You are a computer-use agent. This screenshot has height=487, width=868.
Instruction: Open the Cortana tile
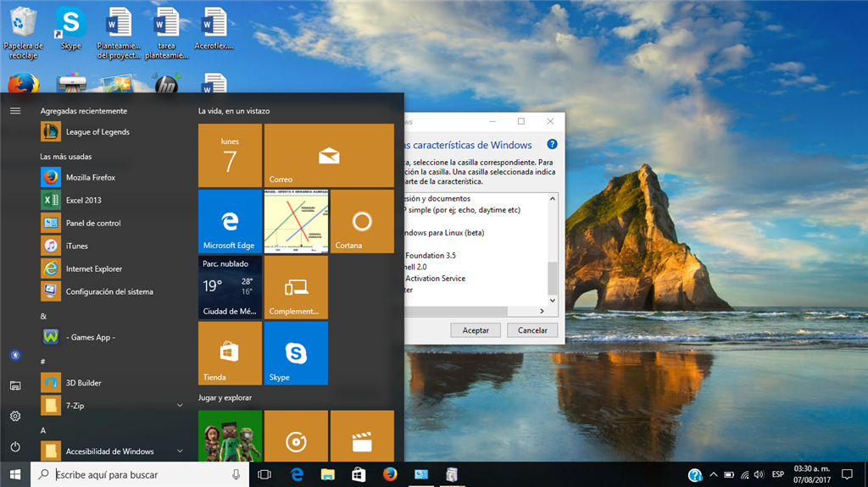coord(362,221)
